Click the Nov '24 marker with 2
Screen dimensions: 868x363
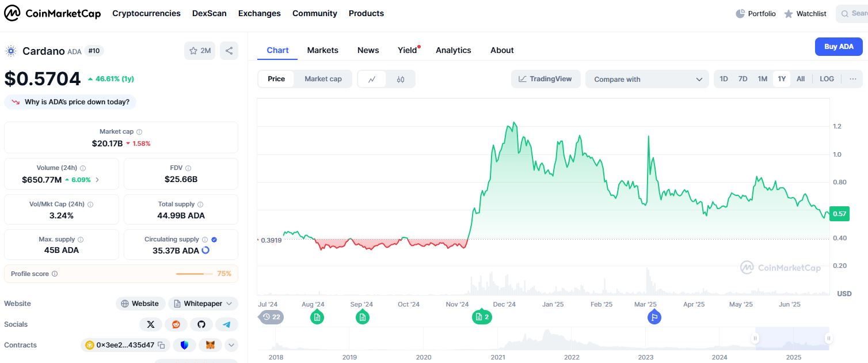482,316
